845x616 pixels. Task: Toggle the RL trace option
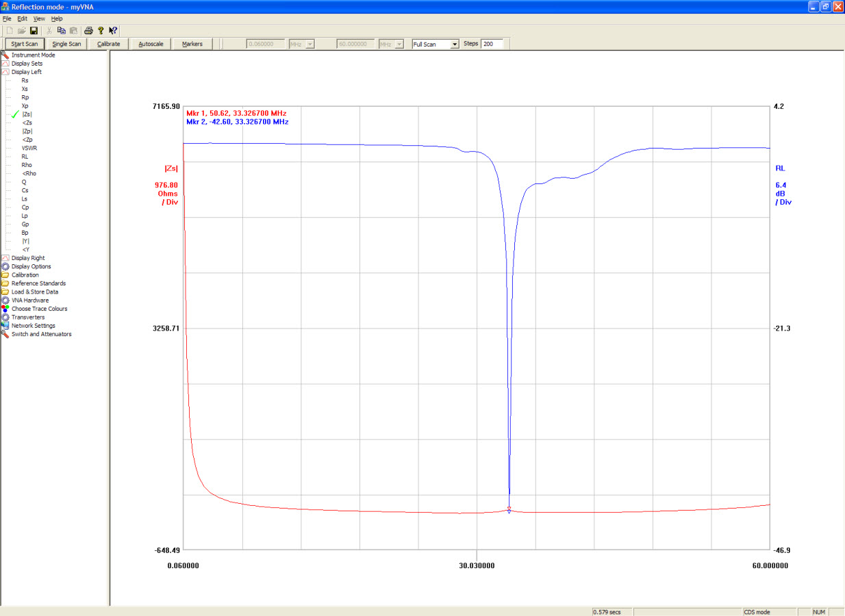[25, 156]
